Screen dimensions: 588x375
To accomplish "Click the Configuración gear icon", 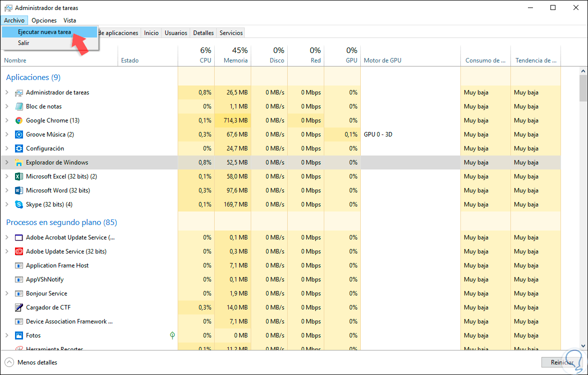I will coord(19,148).
